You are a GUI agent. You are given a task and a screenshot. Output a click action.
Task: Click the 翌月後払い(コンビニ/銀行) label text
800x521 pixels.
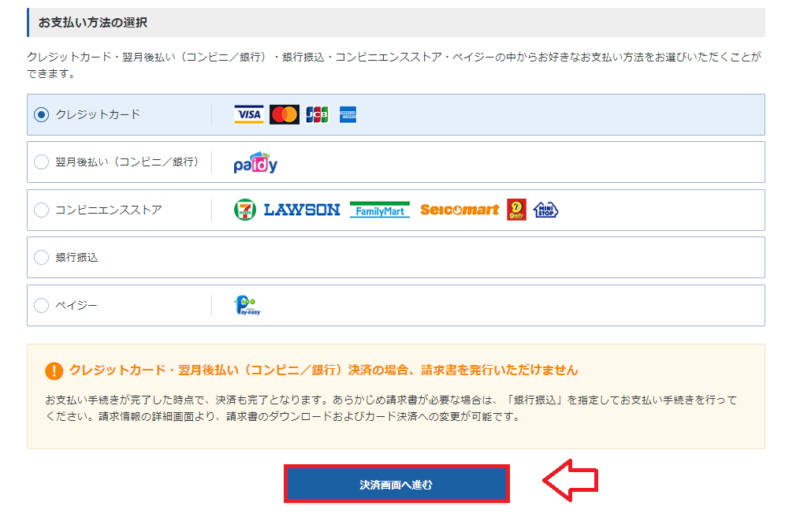click(127, 162)
